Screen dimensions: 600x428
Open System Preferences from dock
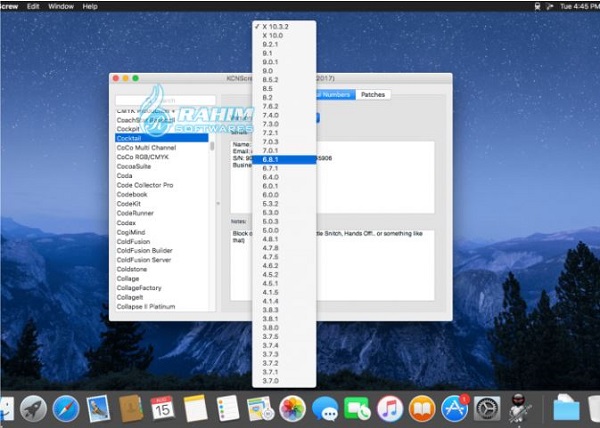coord(488,408)
